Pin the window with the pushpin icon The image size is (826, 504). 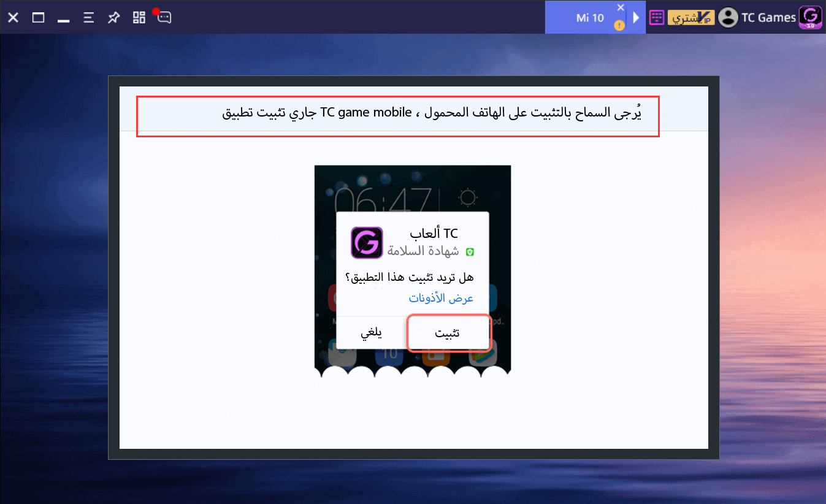(x=113, y=17)
